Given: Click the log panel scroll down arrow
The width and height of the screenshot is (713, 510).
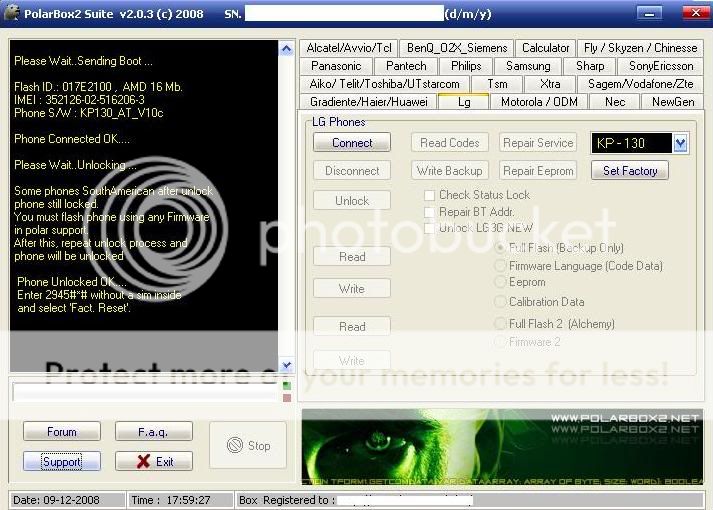Looking at the screenshot, I should coord(286,365).
